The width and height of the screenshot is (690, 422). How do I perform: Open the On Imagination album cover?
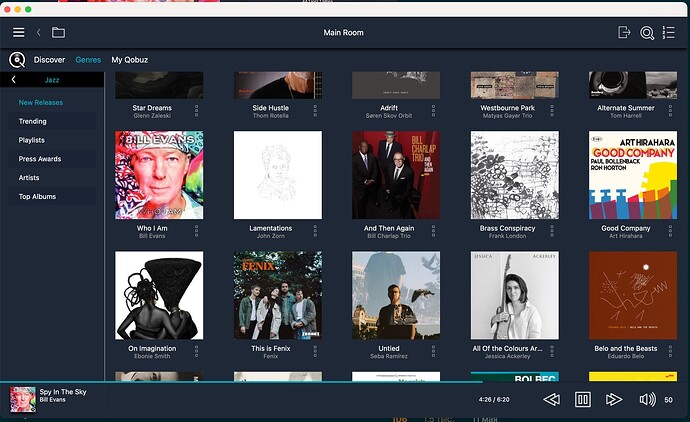(x=159, y=295)
